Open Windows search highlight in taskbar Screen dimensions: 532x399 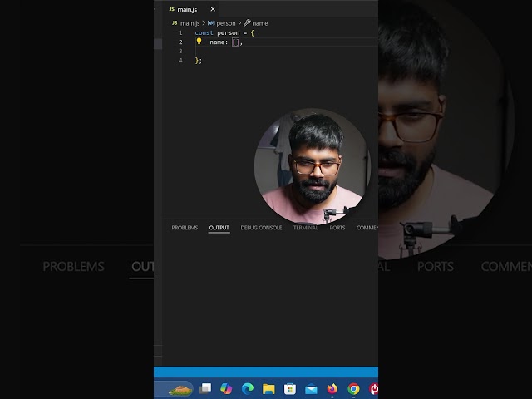[x=180, y=389]
